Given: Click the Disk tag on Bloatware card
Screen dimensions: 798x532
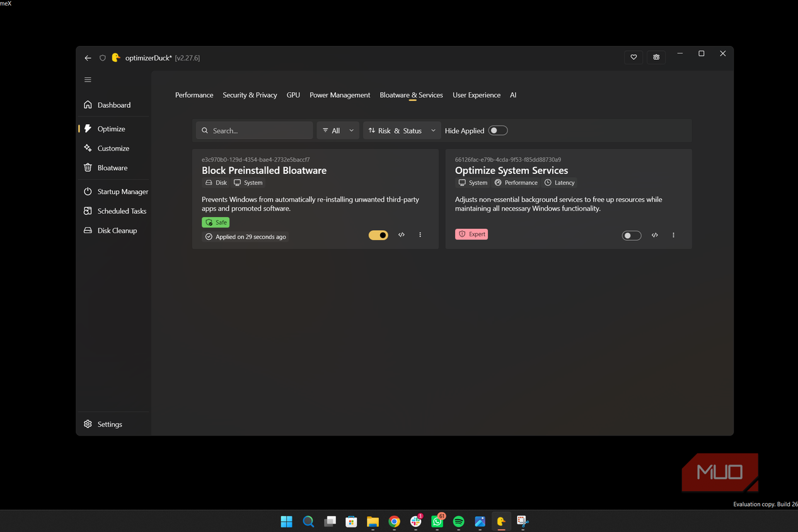Looking at the screenshot, I should [216, 183].
